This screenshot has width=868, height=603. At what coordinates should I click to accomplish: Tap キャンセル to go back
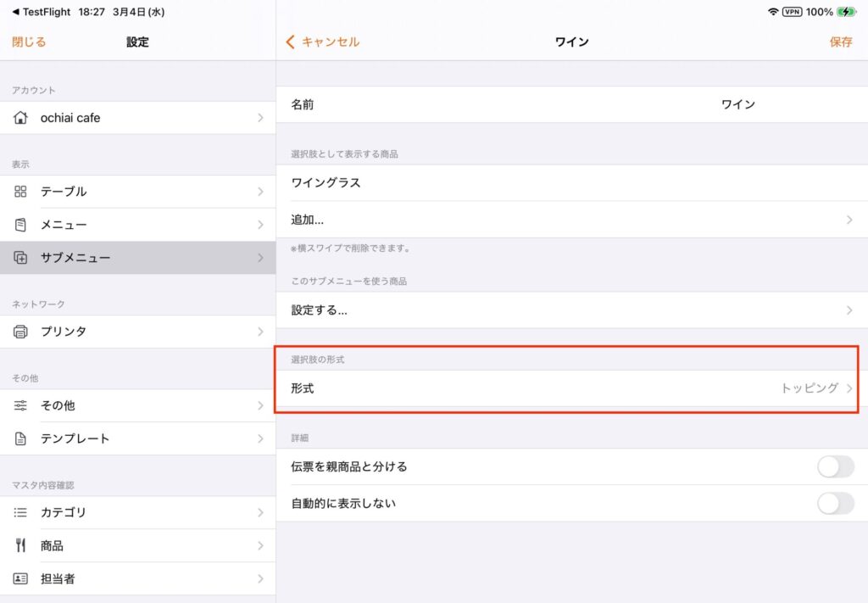(323, 42)
